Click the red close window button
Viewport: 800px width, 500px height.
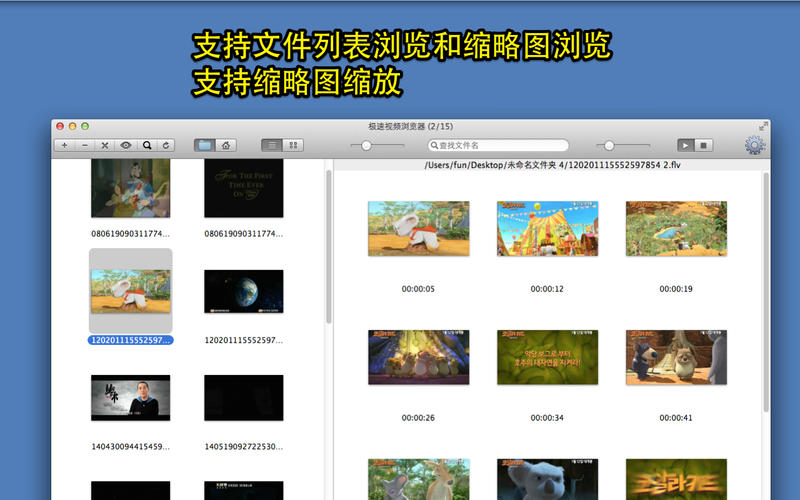coord(60,126)
